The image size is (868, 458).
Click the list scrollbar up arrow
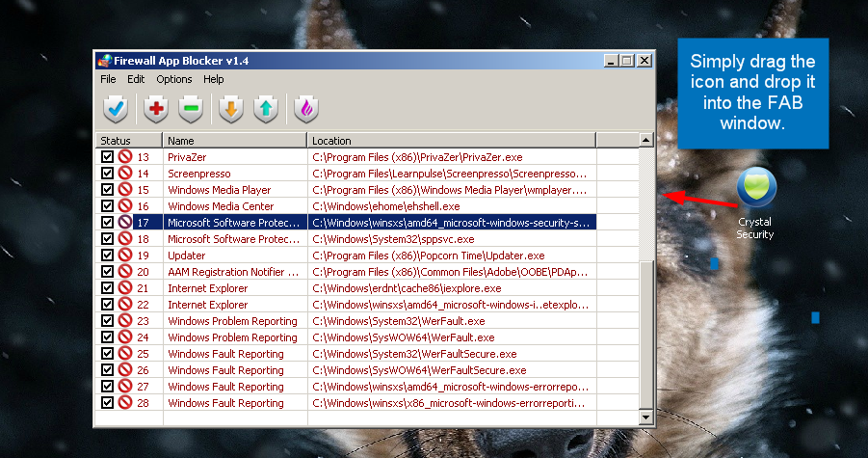[x=646, y=140]
